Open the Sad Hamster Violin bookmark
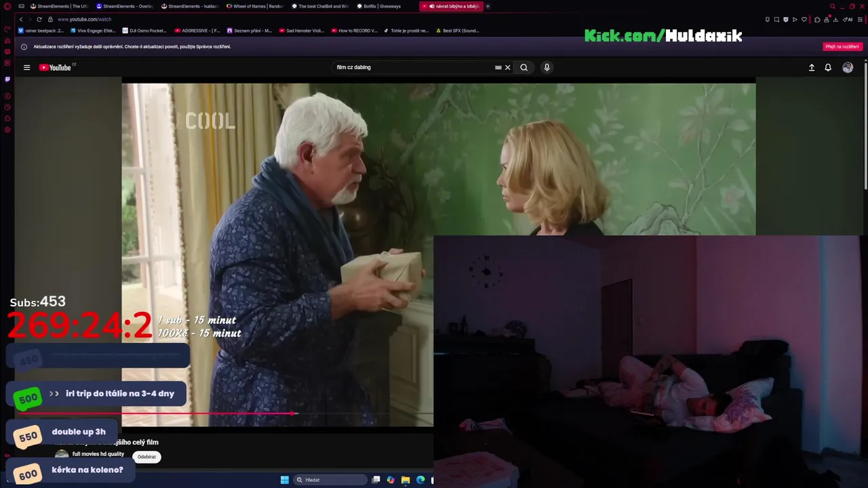The height and width of the screenshot is (488, 868). click(302, 30)
